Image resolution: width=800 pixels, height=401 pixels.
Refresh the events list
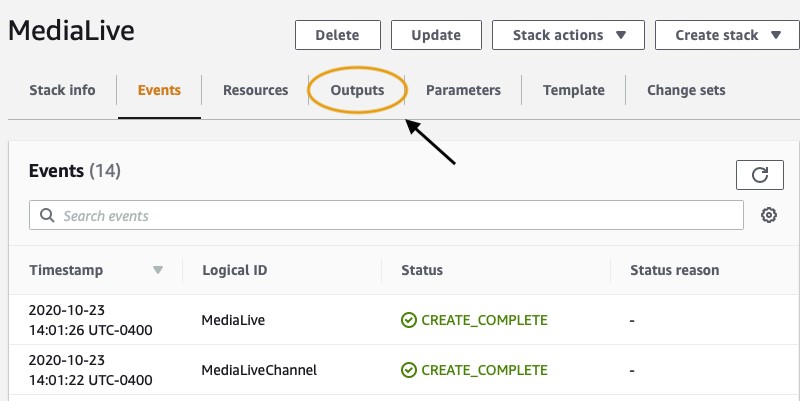[760, 175]
